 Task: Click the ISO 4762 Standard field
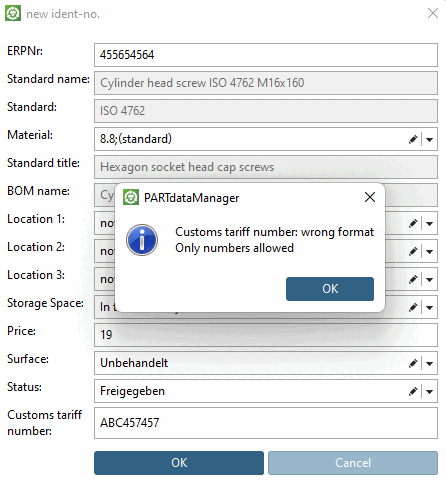pyautogui.click(x=266, y=111)
